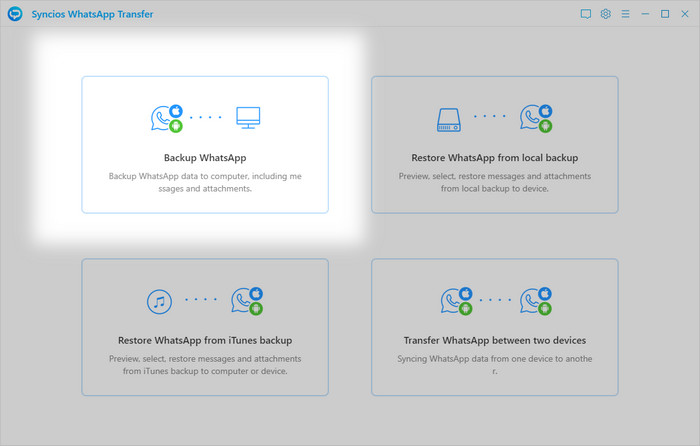700x446 pixels.
Task: Click WhatsApp icon in Restore from local backup card
Action: pos(536,118)
